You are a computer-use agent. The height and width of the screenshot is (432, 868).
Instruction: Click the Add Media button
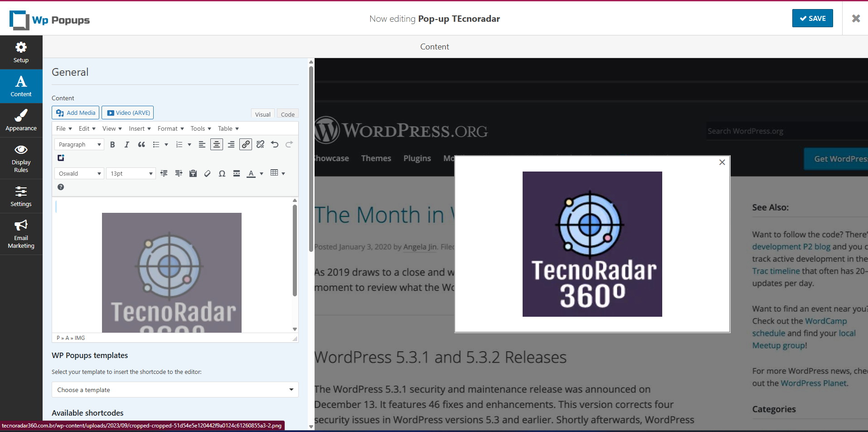(76, 113)
